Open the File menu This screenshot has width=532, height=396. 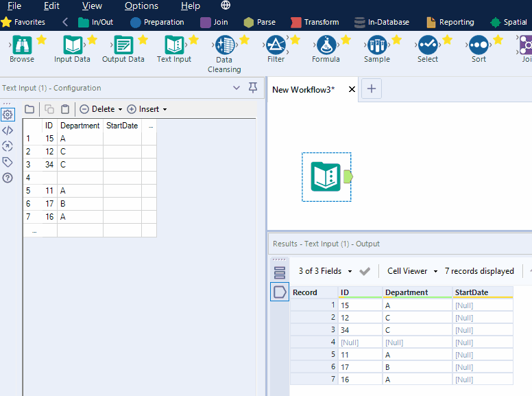[x=14, y=5]
